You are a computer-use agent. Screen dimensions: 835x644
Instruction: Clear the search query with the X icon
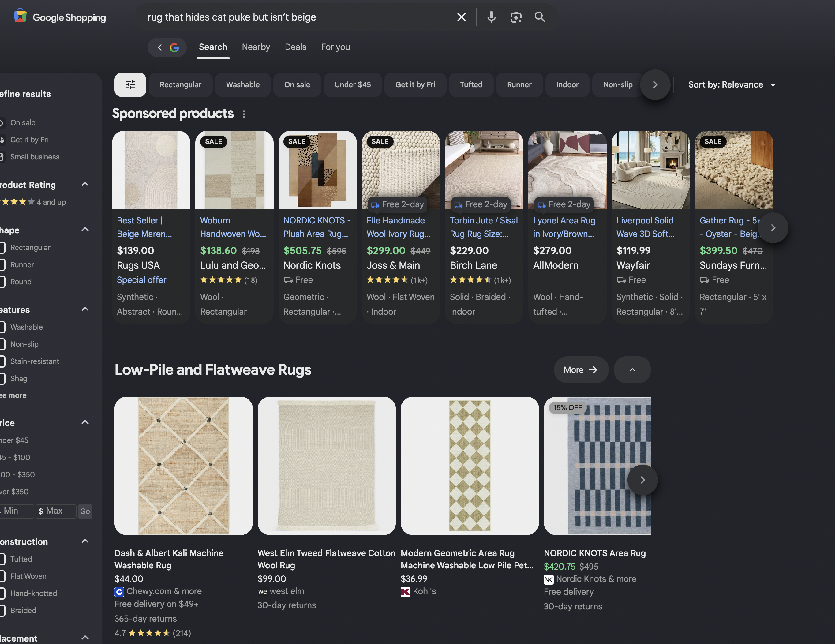click(x=462, y=17)
